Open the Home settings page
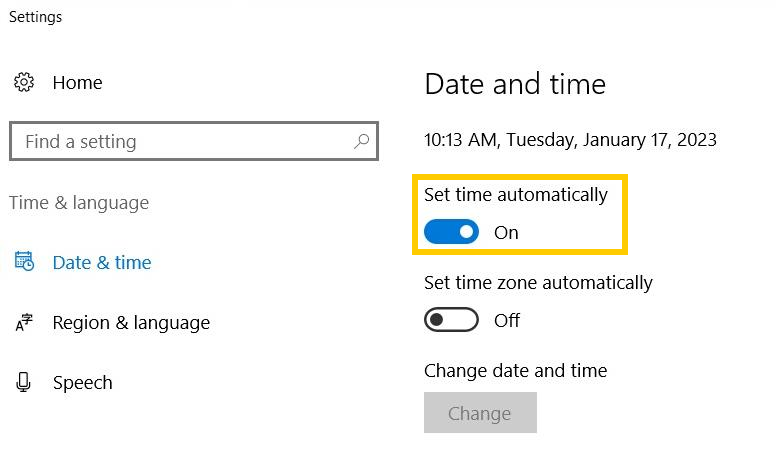The image size is (776, 457). point(77,83)
